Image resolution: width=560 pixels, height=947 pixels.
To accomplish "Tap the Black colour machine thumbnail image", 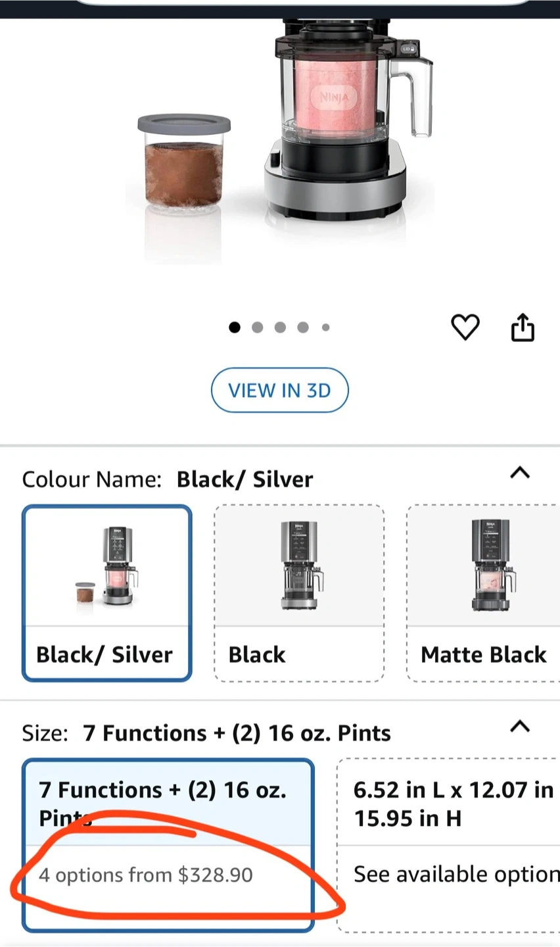I will click(299, 566).
